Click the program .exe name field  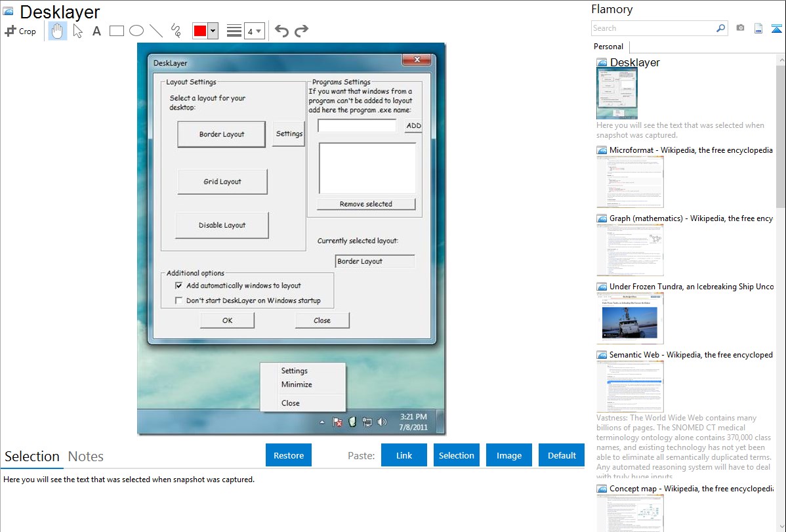coord(357,126)
